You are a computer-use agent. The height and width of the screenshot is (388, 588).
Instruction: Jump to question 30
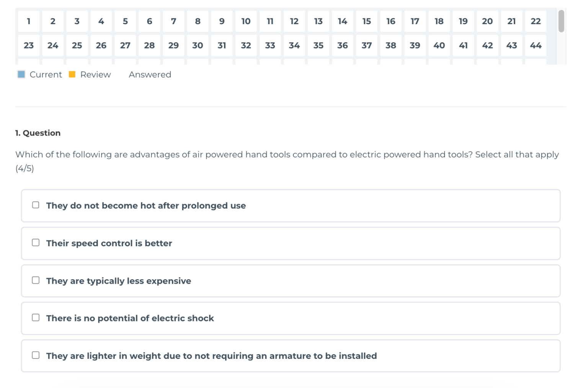pos(198,45)
